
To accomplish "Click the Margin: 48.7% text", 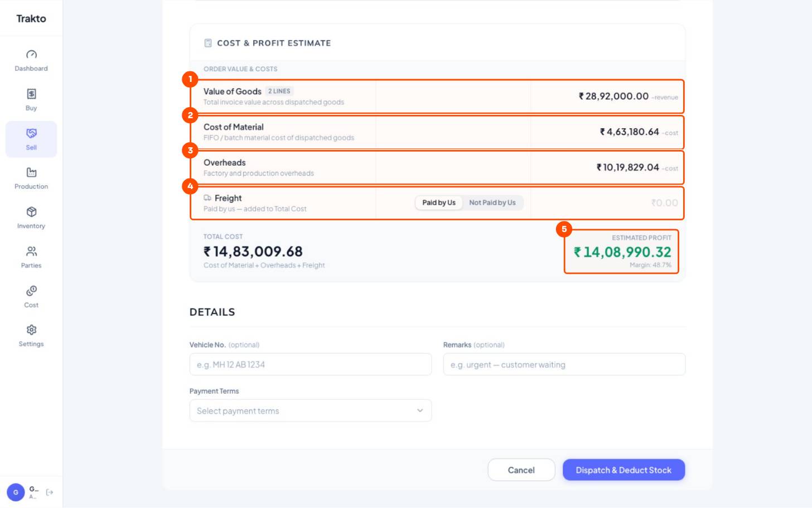I will (x=650, y=265).
